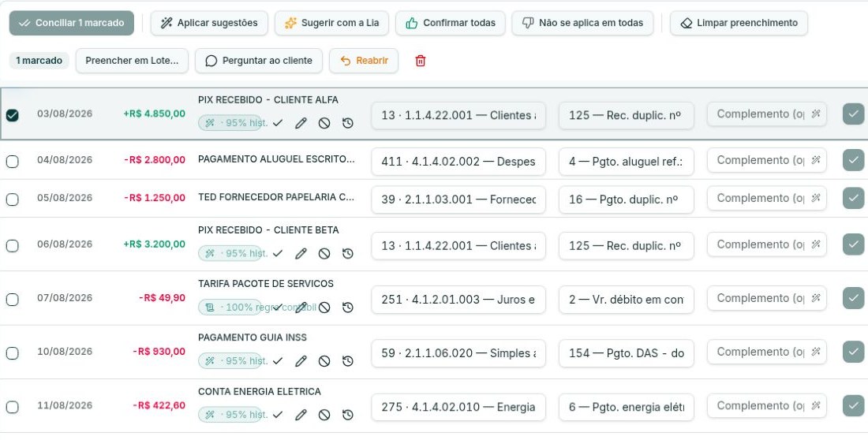The height and width of the screenshot is (440, 868).
Task: Open account dropdown 251 · 4.1.2.01.003 Juros
Action: click(x=458, y=300)
